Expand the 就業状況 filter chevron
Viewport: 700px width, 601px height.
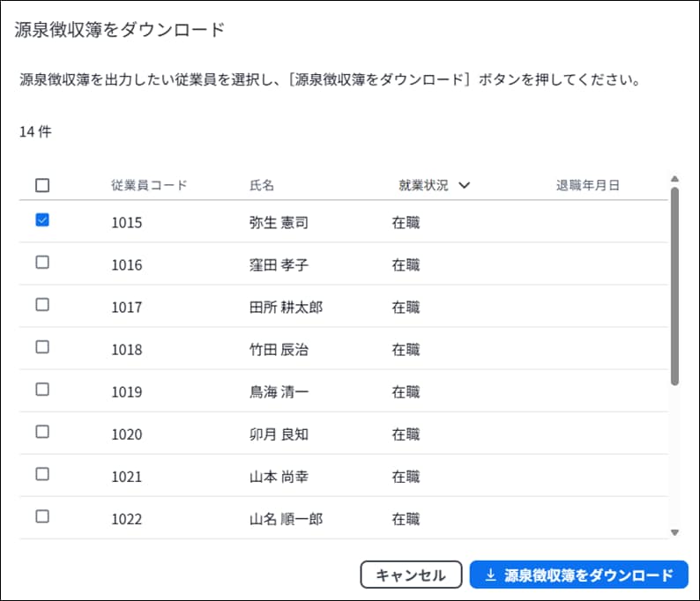pyautogui.click(x=465, y=186)
